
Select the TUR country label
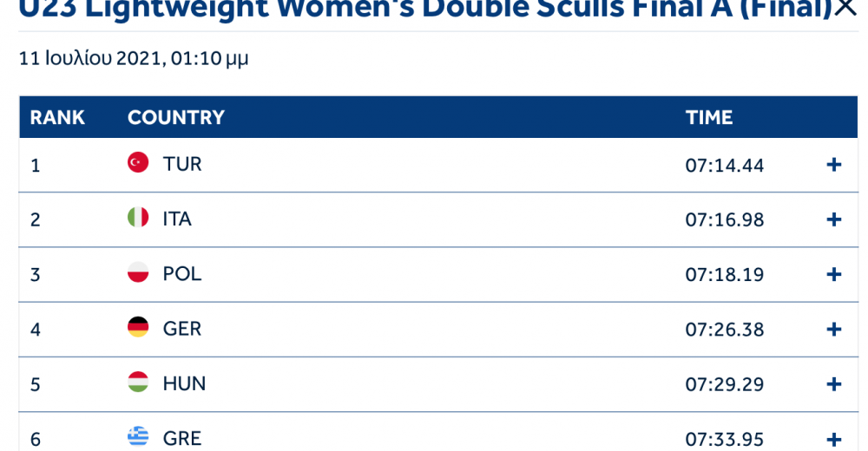[x=182, y=164]
